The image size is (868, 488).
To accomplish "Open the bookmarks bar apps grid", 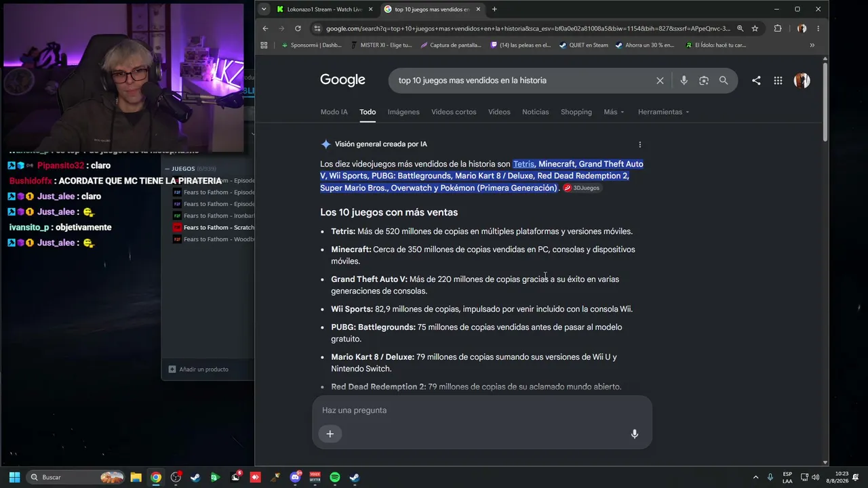I will (264, 45).
